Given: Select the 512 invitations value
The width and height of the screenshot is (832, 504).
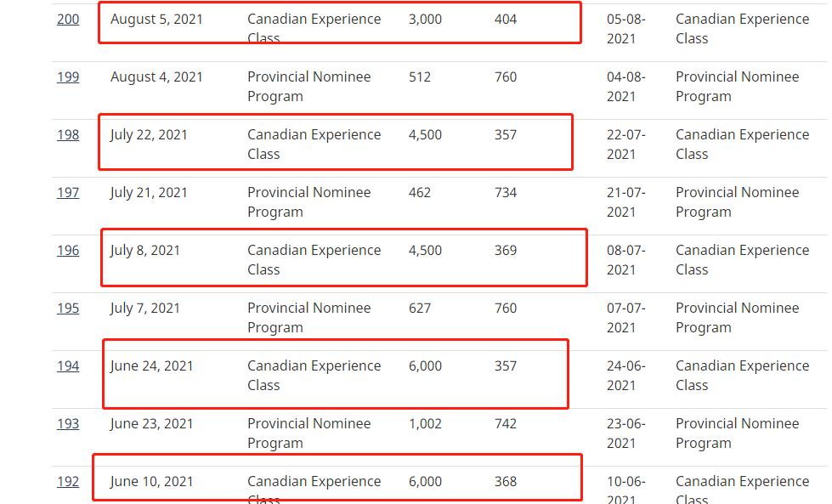Looking at the screenshot, I should (x=420, y=76).
